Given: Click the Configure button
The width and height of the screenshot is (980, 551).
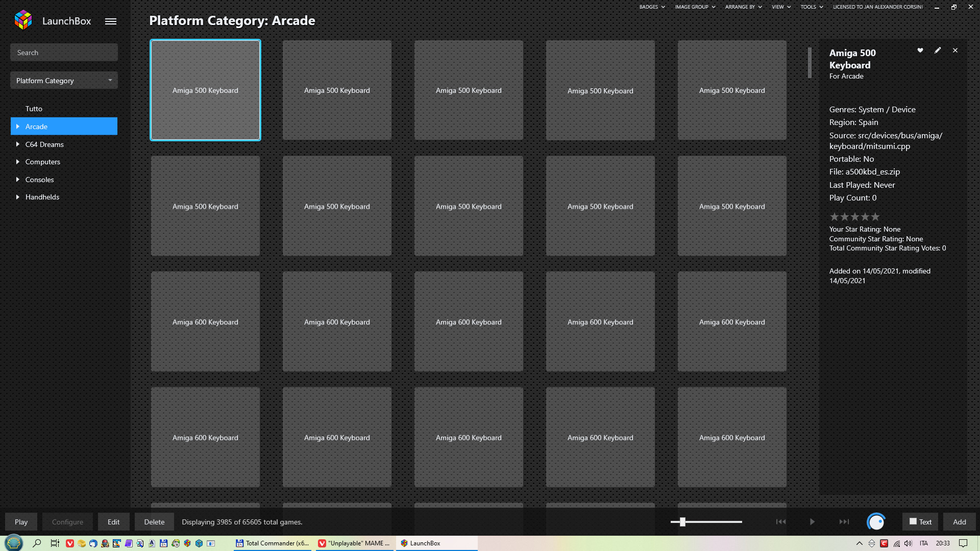Looking at the screenshot, I should [x=67, y=522].
